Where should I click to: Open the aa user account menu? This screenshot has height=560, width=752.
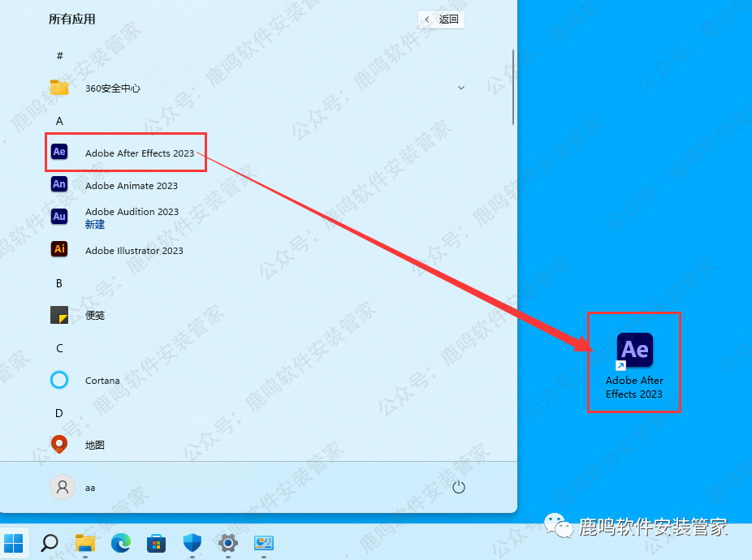point(73,487)
